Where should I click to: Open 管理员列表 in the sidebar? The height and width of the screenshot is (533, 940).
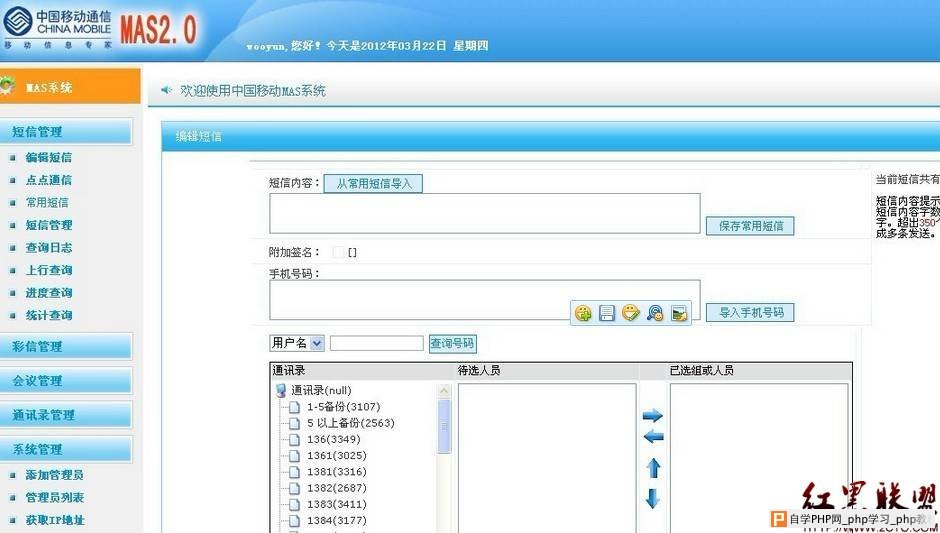click(55, 498)
